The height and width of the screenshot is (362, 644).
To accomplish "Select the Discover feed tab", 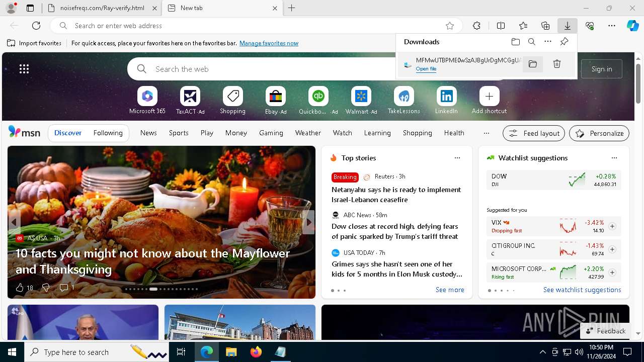I will point(68,133).
